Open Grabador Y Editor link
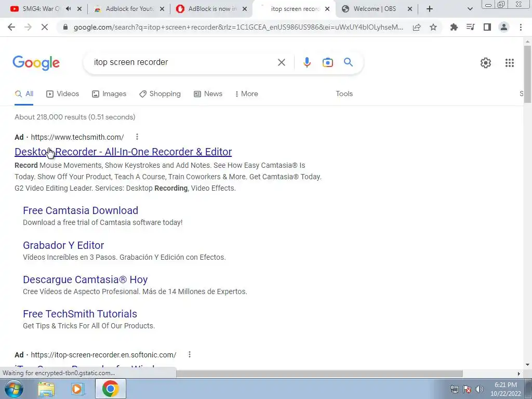The width and height of the screenshot is (532, 399). 63,245
